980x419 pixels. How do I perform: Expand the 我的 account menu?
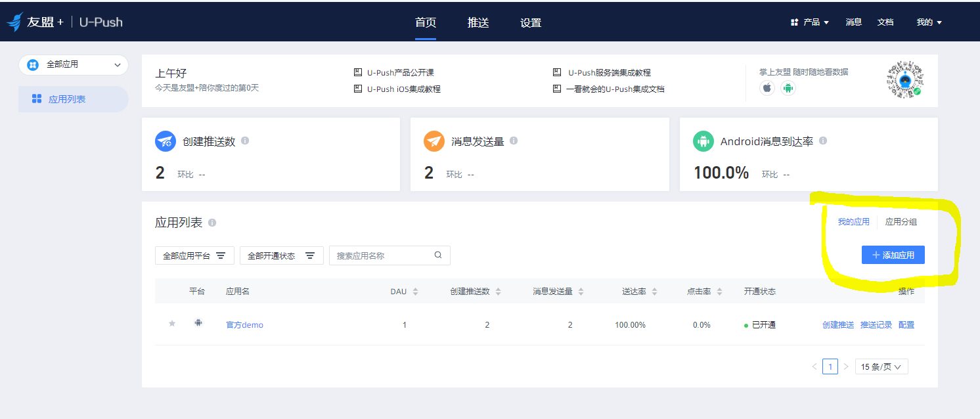coord(929,22)
